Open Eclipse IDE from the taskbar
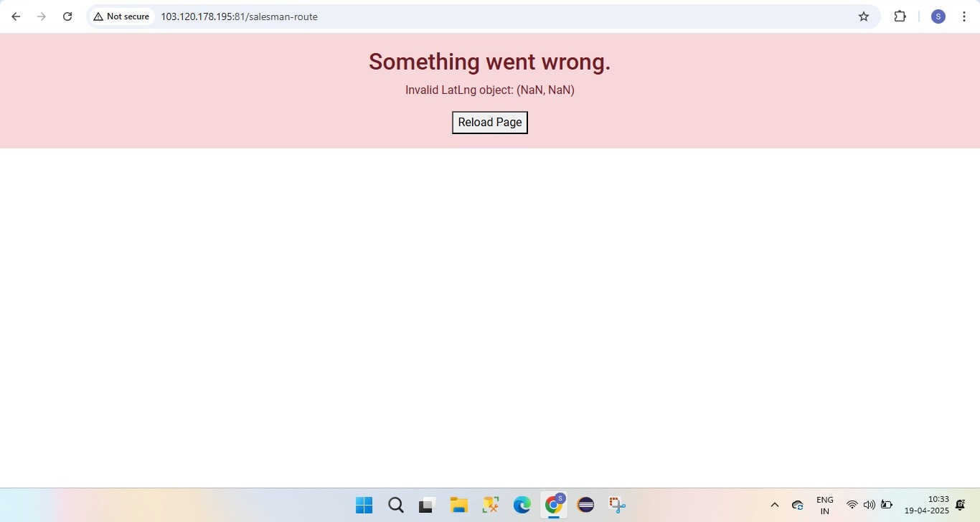980x522 pixels. pos(585,505)
